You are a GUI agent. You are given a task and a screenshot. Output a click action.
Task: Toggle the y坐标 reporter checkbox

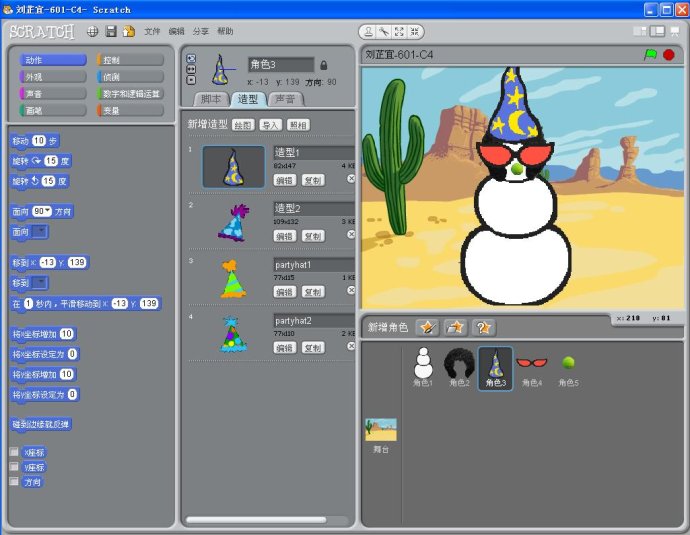click(14, 467)
